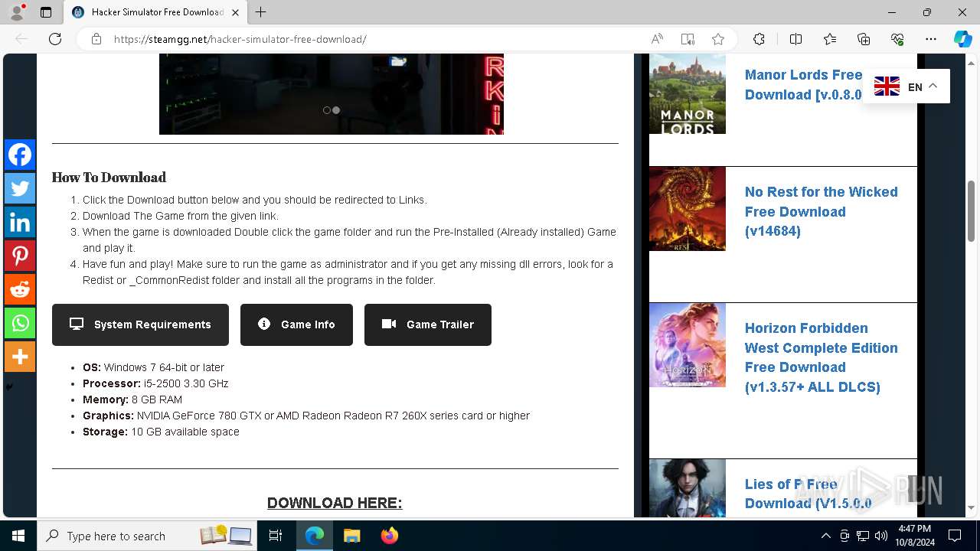Open Game Trailer tab
Image resolution: width=980 pixels, height=551 pixels.
pyautogui.click(x=428, y=324)
